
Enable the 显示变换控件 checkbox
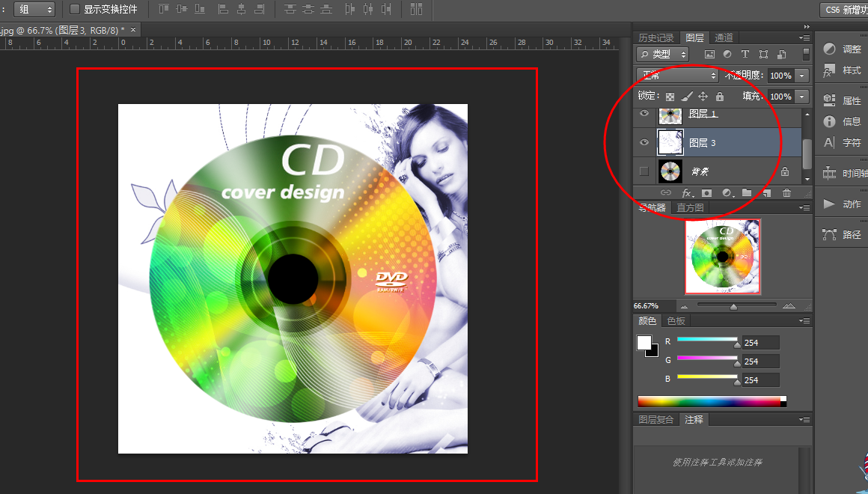pyautogui.click(x=75, y=9)
